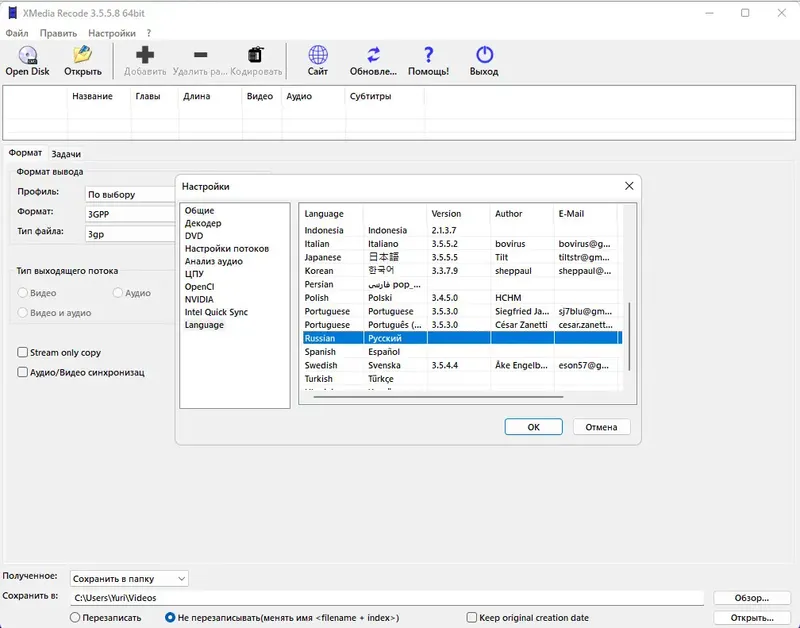800x628 pixels.
Task: Click the XMedia Recode title bar app icon
Action: 12,13
